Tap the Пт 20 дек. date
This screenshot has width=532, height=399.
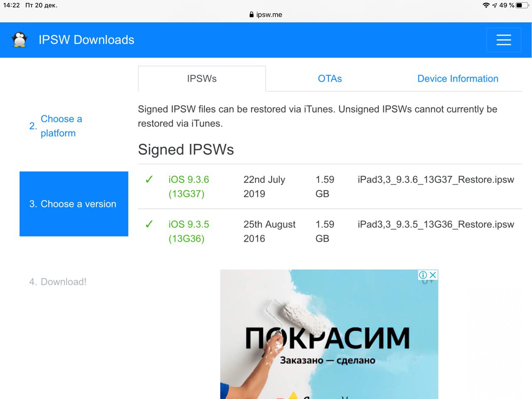(41, 5)
